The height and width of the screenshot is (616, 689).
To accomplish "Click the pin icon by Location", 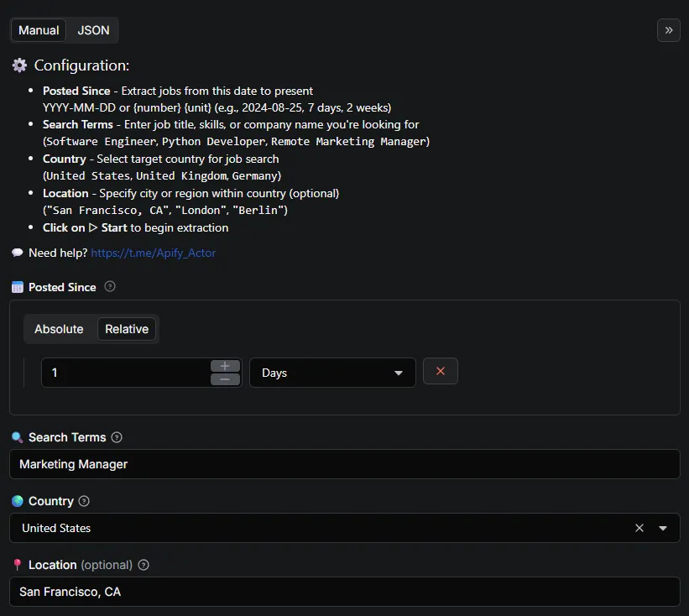I will 17,565.
